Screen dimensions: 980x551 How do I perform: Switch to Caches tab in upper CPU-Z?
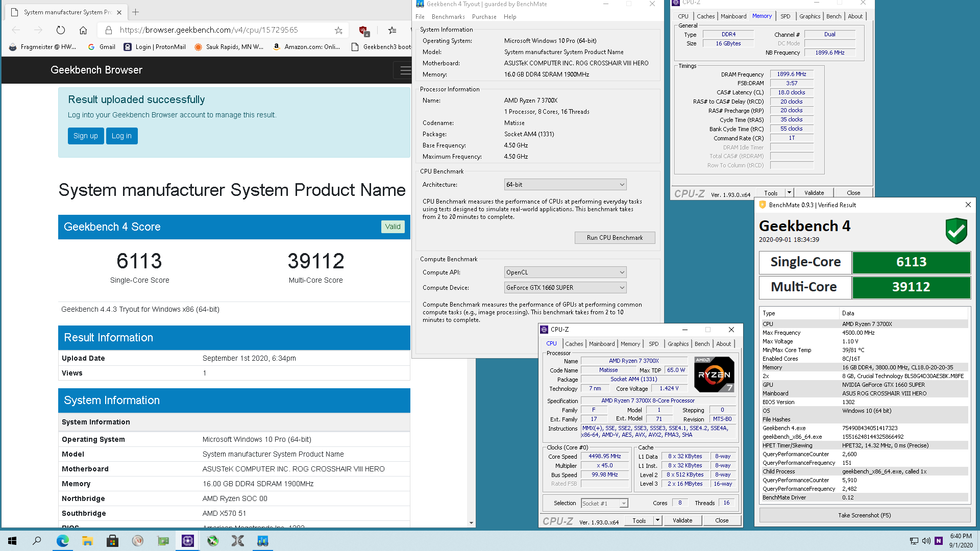705,16
